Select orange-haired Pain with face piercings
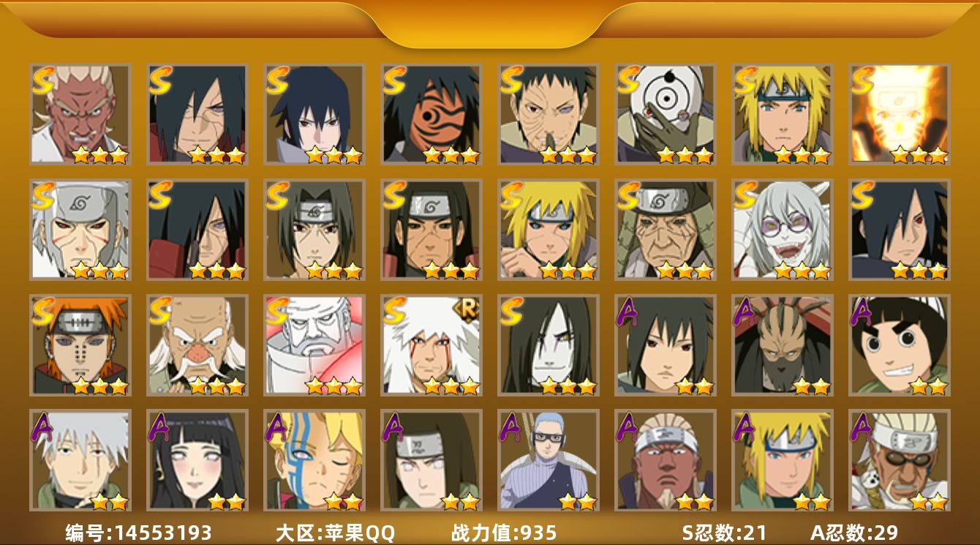 click(x=80, y=345)
